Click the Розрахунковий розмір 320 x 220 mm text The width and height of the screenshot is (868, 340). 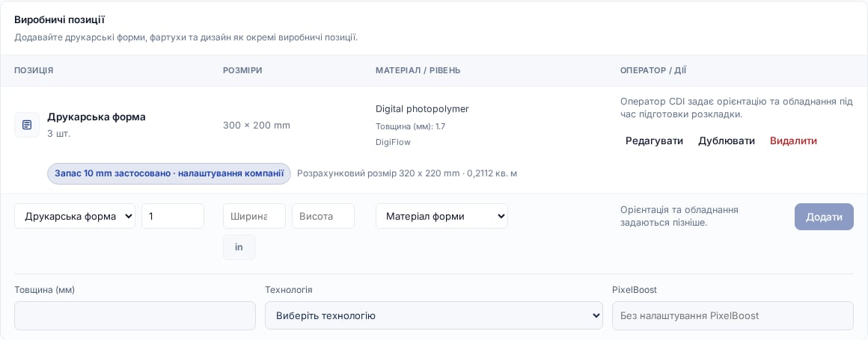point(407,173)
